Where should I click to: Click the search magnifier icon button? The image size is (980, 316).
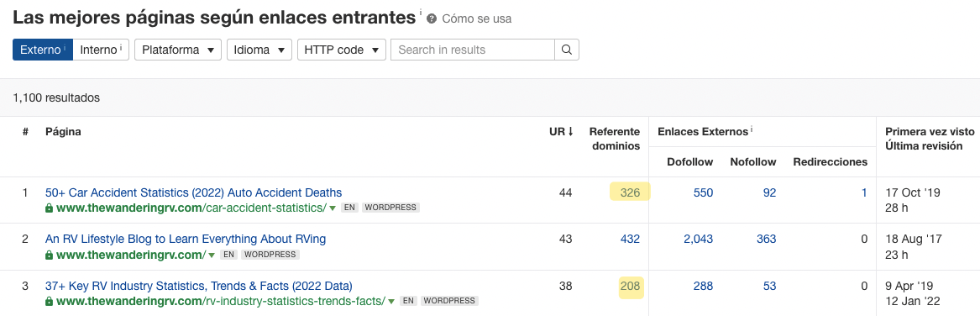pos(566,50)
